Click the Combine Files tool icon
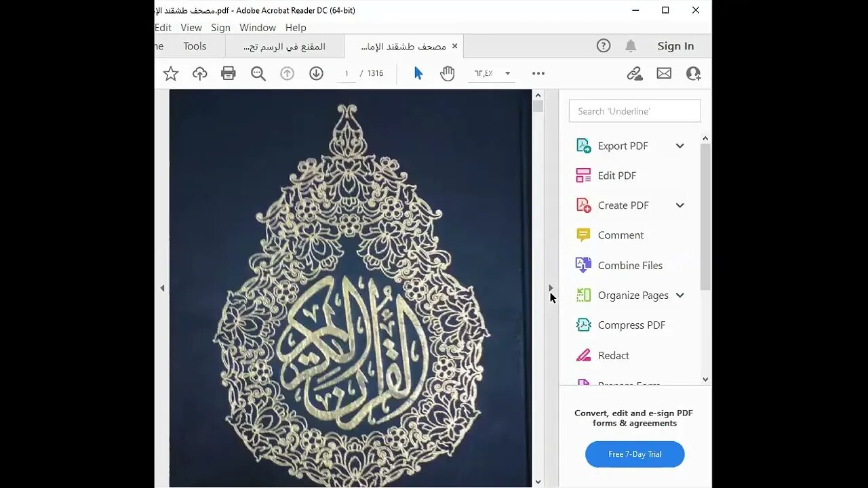The width and height of the screenshot is (868, 488). click(x=583, y=265)
